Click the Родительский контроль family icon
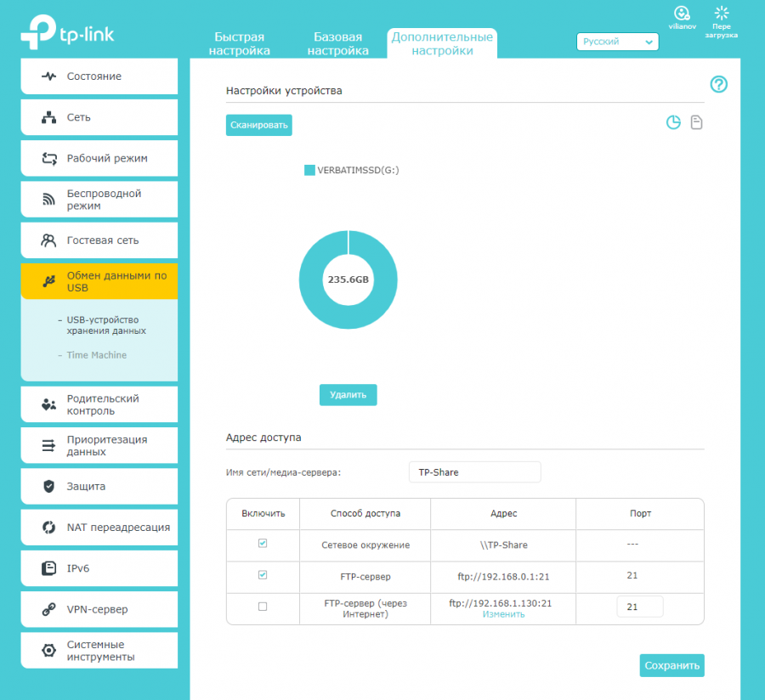 point(48,404)
